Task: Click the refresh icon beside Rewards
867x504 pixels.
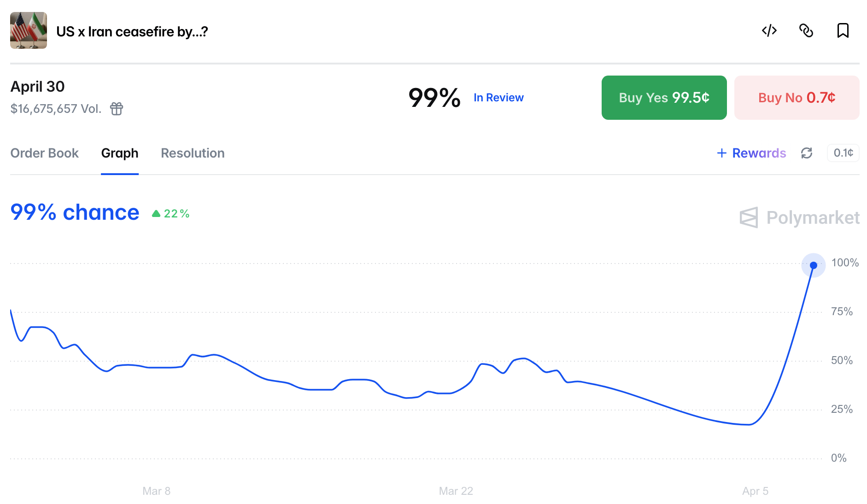Action: tap(806, 153)
